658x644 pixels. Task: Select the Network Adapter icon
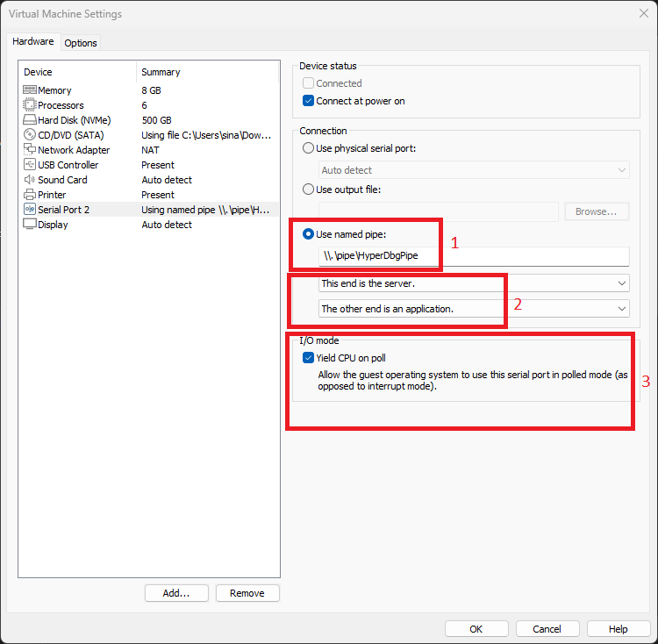(29, 150)
